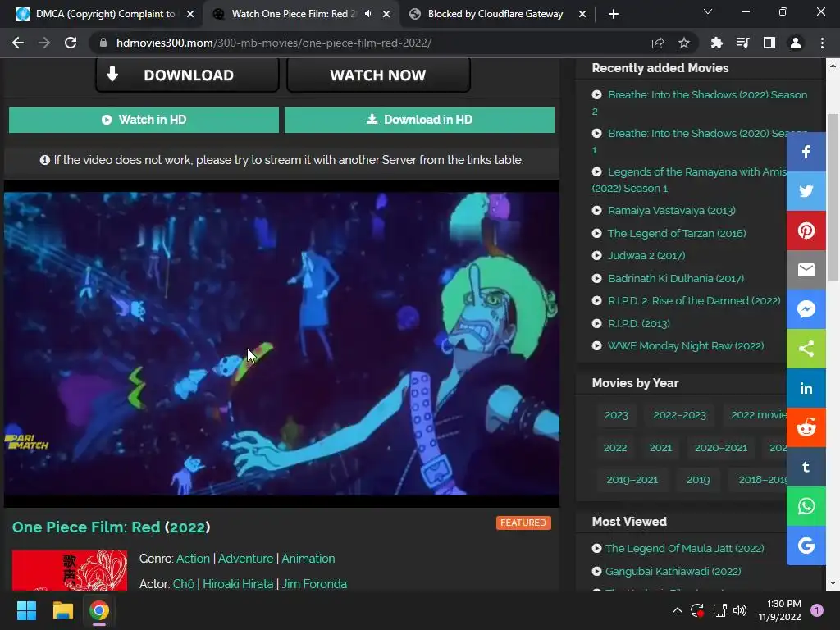Open The Legend Of Maula Jatt (2022)

(x=685, y=548)
